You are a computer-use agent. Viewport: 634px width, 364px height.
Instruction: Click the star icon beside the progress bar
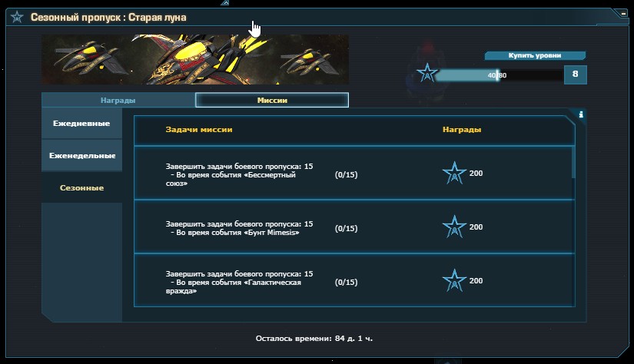[427, 74]
